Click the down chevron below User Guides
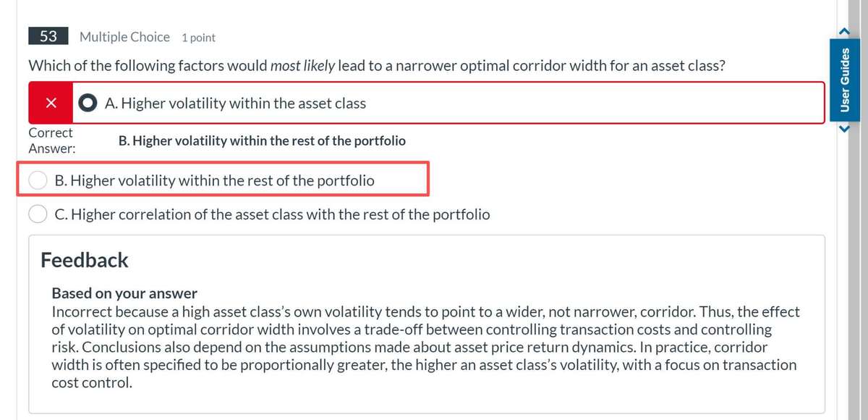This screenshot has width=868, height=420. [x=843, y=130]
